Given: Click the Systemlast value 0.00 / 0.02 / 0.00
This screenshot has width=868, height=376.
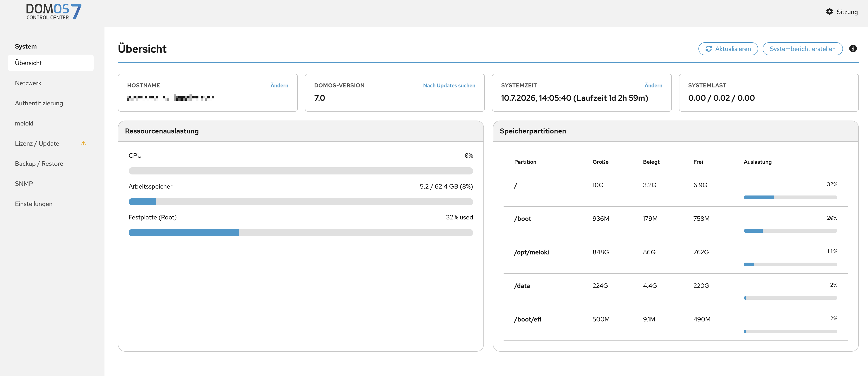Looking at the screenshot, I should click(x=721, y=98).
